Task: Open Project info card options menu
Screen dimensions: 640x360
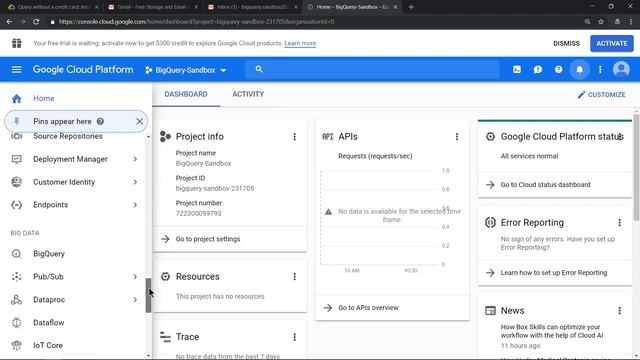Action: pos(294,137)
